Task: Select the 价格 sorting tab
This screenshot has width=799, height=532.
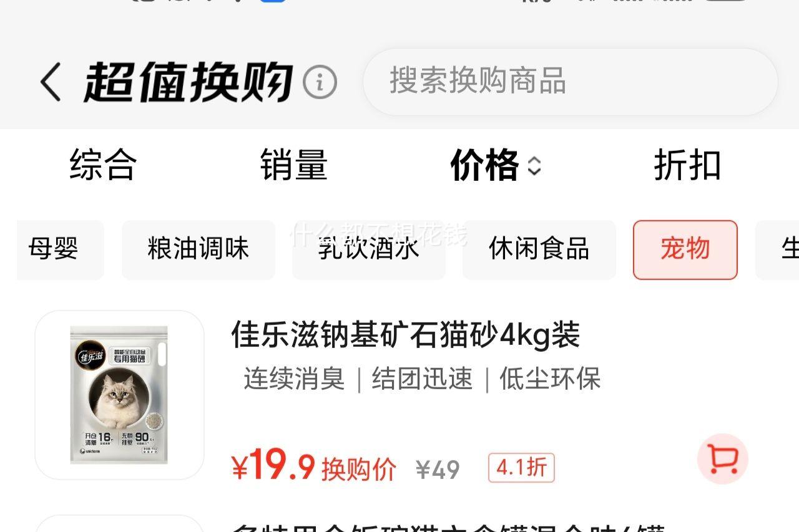Action: tap(485, 165)
